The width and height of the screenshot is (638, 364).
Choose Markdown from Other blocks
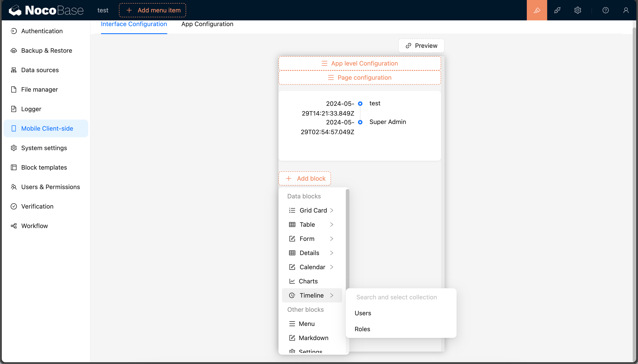[x=313, y=338]
